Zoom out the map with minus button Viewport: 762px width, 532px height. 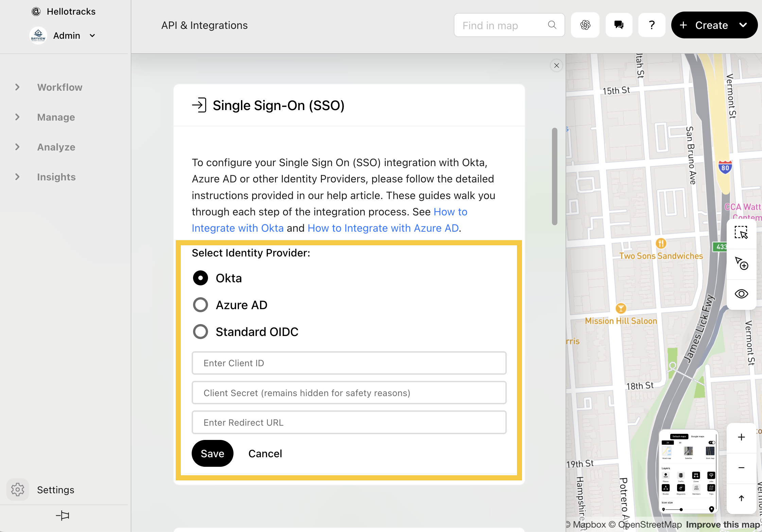(x=741, y=468)
